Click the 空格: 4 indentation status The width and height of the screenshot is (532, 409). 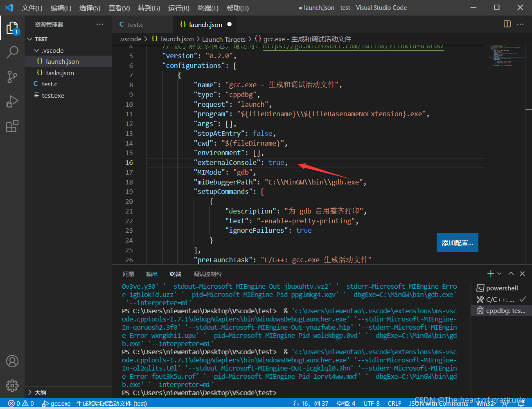[x=346, y=403]
